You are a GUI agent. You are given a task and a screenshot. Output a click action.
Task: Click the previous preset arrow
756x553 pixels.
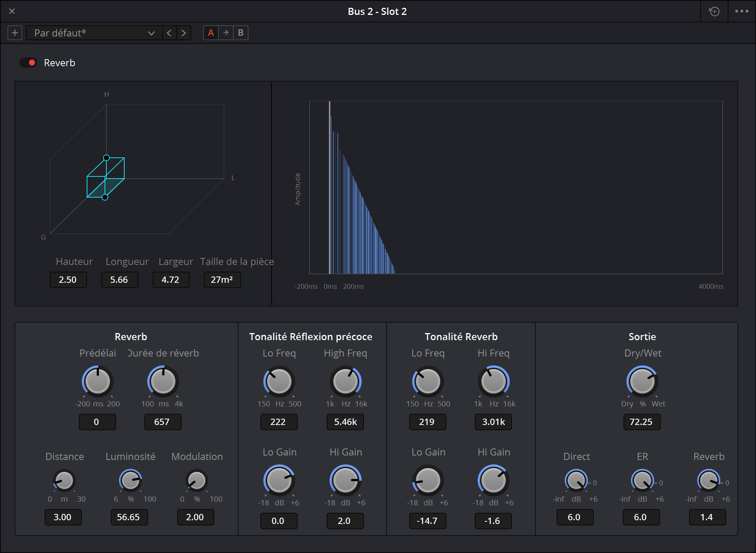(169, 33)
